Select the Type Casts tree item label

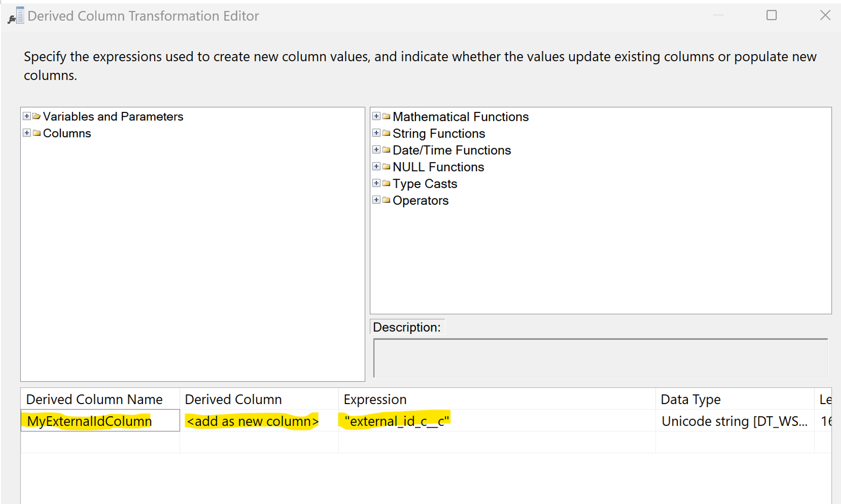(x=425, y=184)
